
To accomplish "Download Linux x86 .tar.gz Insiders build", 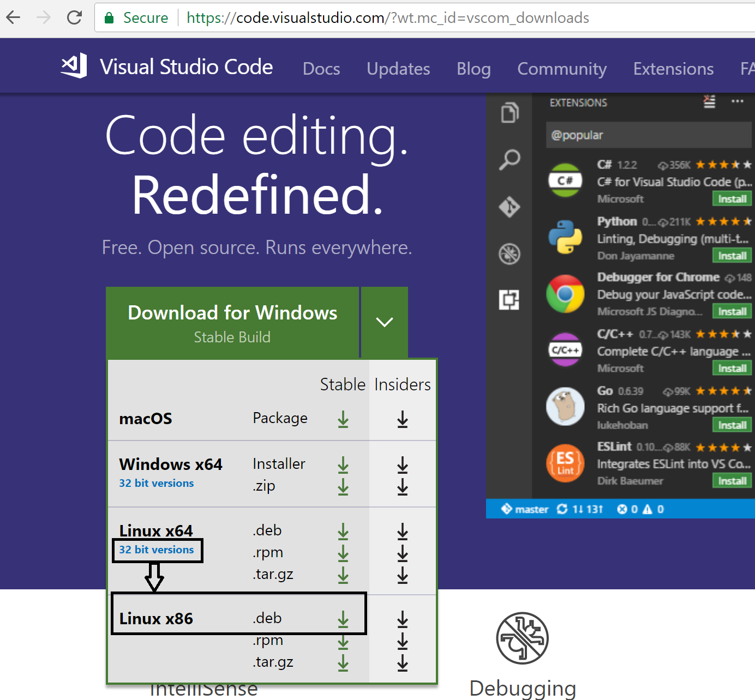I will [403, 663].
